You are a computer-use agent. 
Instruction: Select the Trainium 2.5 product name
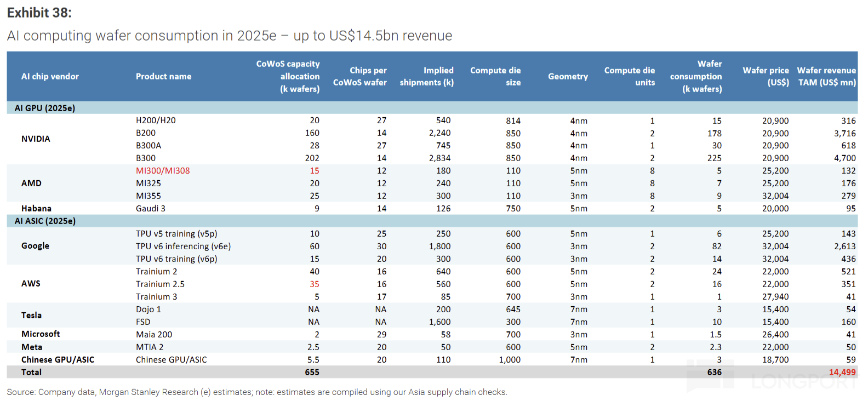point(160,284)
